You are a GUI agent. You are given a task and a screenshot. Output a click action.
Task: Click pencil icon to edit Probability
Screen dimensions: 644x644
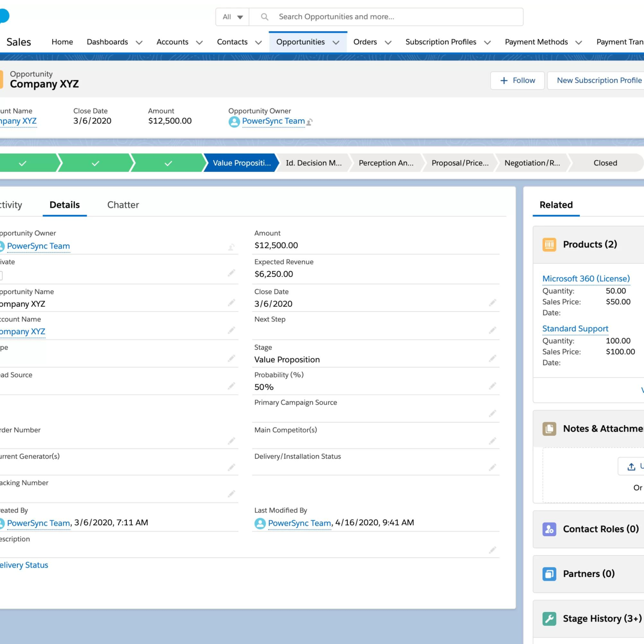tap(492, 386)
